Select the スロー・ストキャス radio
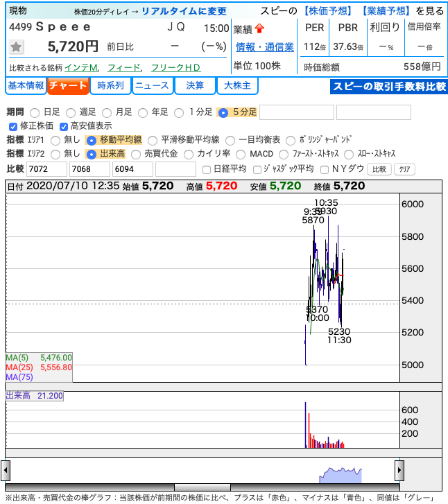448x504 pixels. 349,155
